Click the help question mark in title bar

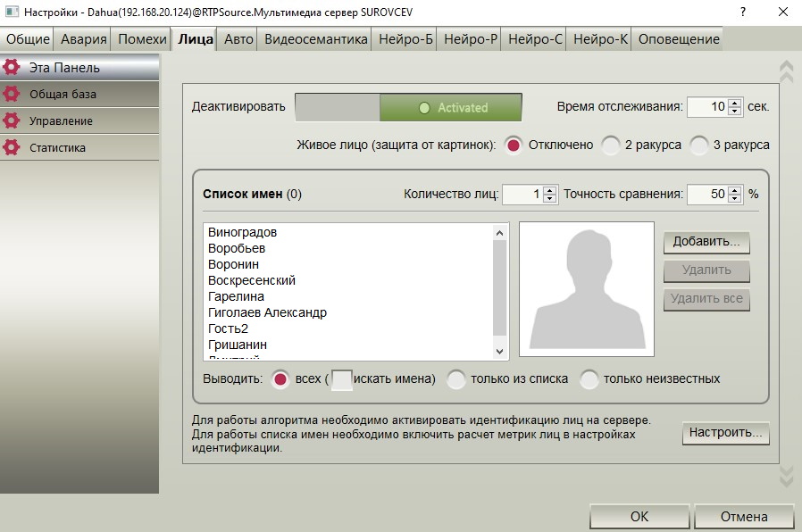pos(743,12)
